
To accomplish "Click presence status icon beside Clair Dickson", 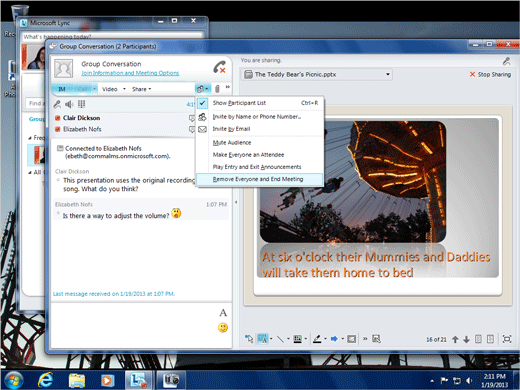I will pyautogui.click(x=57, y=118).
